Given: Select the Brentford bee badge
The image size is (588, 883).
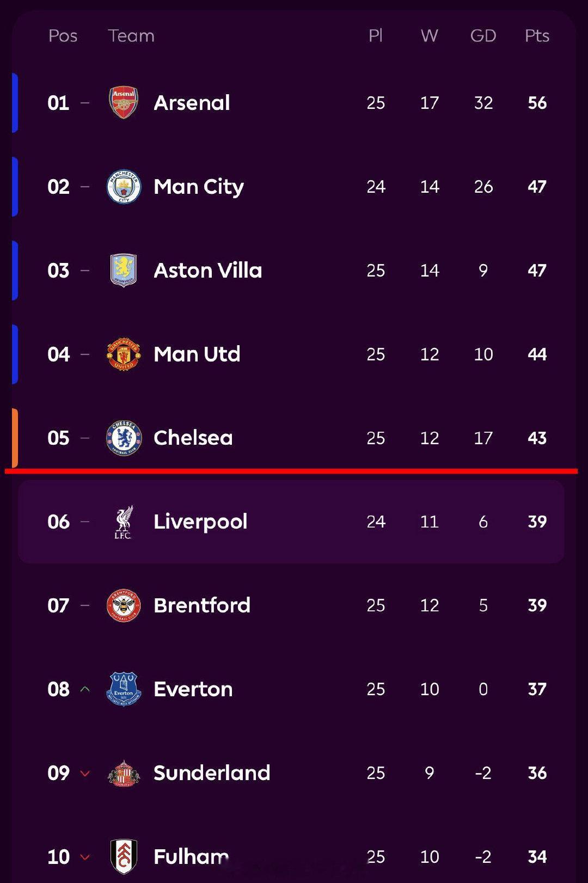Looking at the screenshot, I should pyautogui.click(x=124, y=605).
